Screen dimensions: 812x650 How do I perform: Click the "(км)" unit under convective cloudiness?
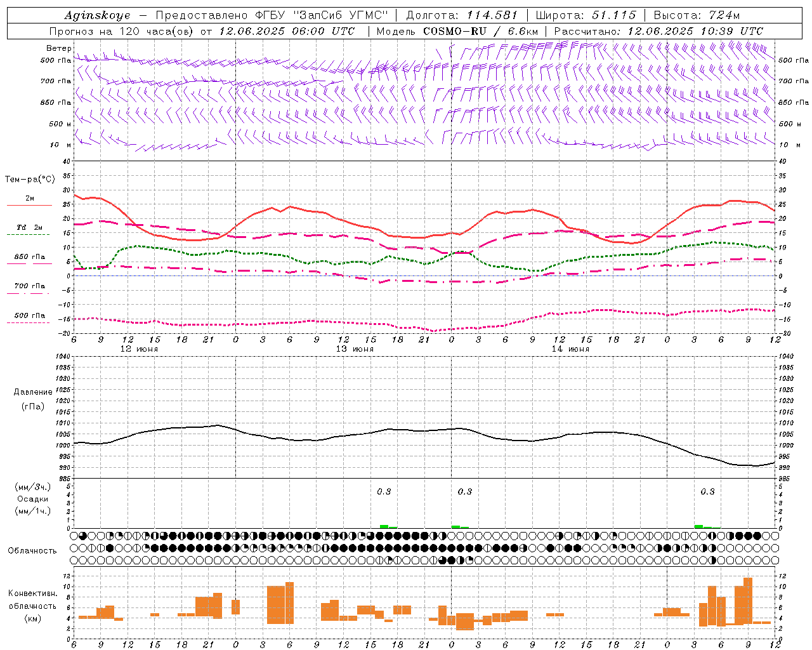pyautogui.click(x=32, y=618)
